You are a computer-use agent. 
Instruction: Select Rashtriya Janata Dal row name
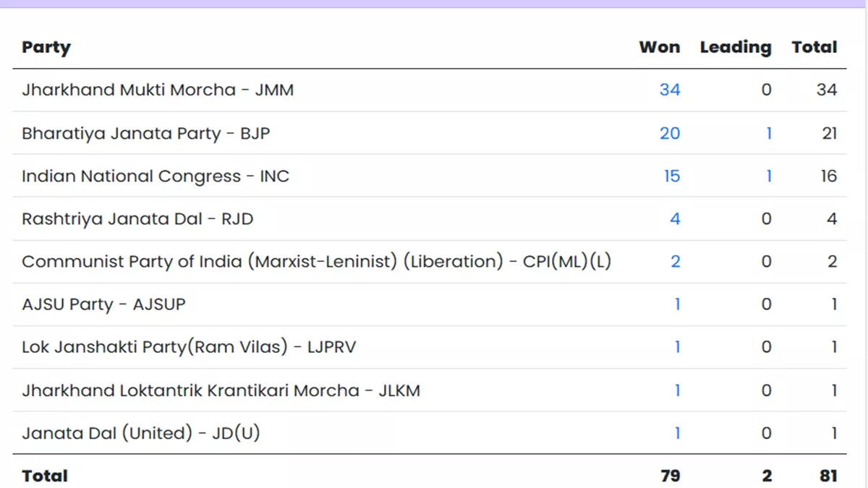click(x=137, y=218)
